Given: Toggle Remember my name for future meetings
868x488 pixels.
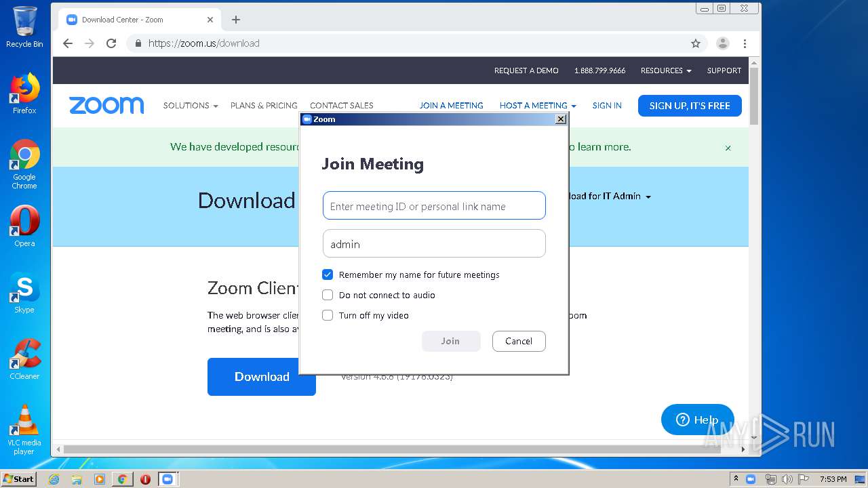Looking at the screenshot, I should (x=328, y=274).
